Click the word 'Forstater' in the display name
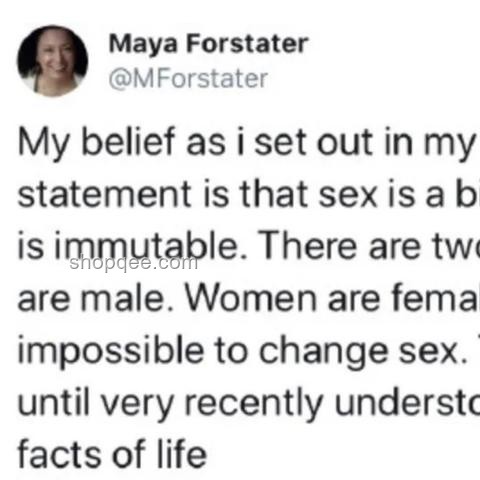480x480 pixels. point(247,44)
